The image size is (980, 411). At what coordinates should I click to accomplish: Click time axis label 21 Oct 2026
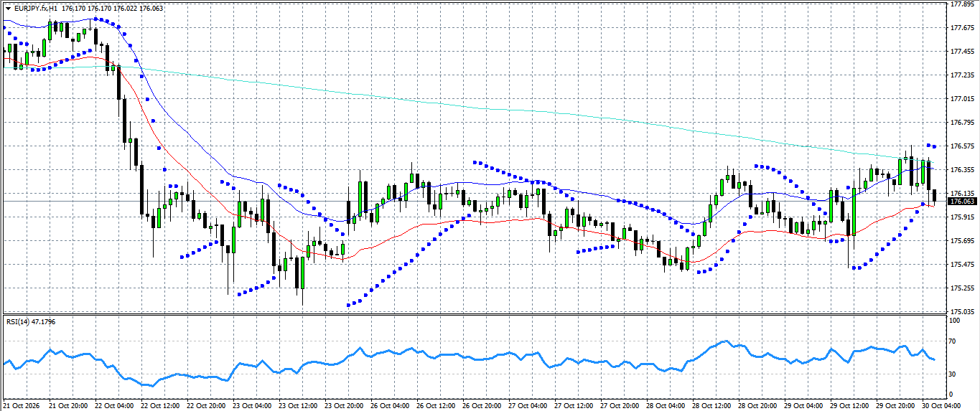coord(20,405)
